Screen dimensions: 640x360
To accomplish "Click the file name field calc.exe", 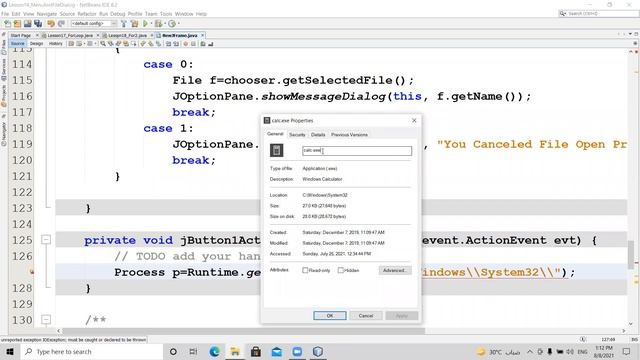I will pos(357,151).
